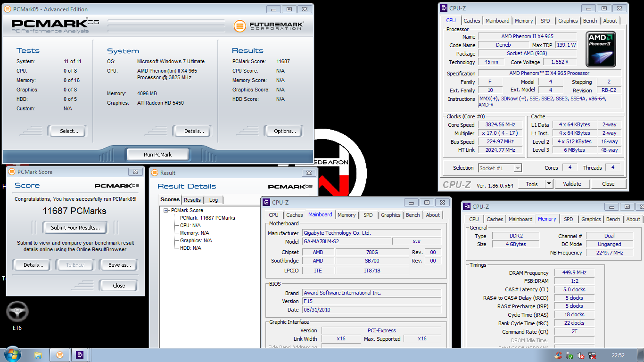Open the Graphics tab in the Mainboard CPU-Z window

[x=391, y=215]
